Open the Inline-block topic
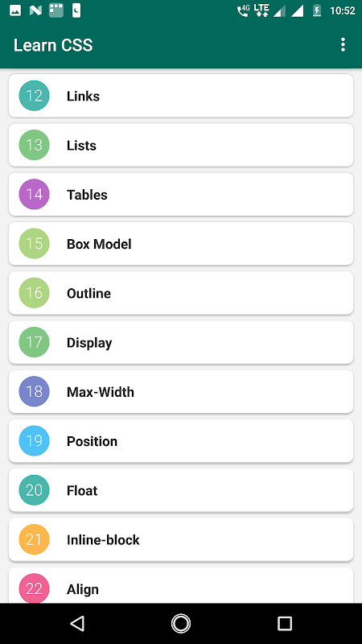The width and height of the screenshot is (362, 644). click(x=181, y=539)
